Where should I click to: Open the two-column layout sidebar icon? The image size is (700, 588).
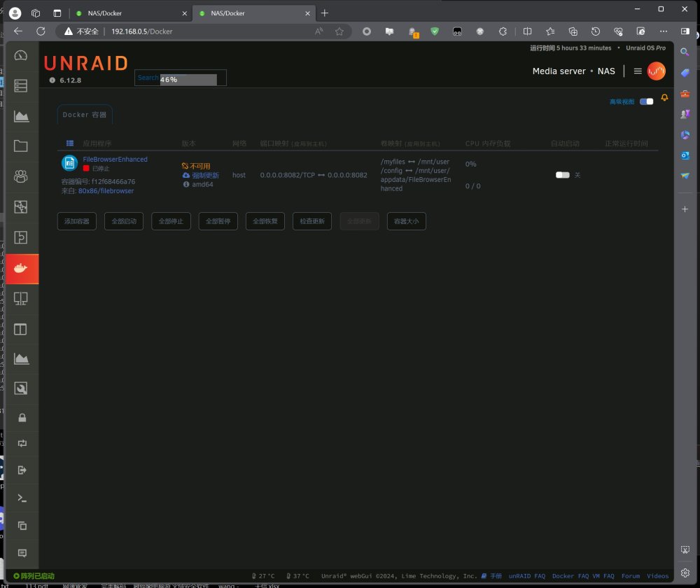click(x=21, y=329)
